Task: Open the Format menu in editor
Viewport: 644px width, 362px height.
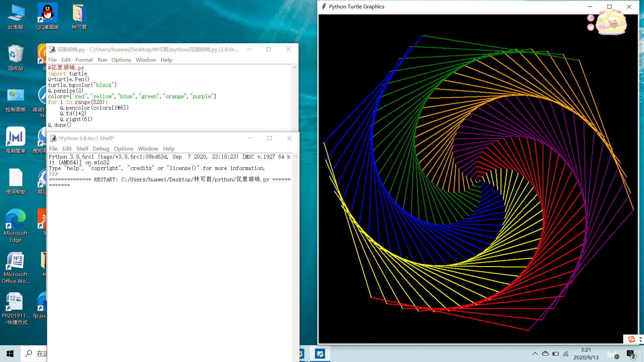Action: pos(84,60)
